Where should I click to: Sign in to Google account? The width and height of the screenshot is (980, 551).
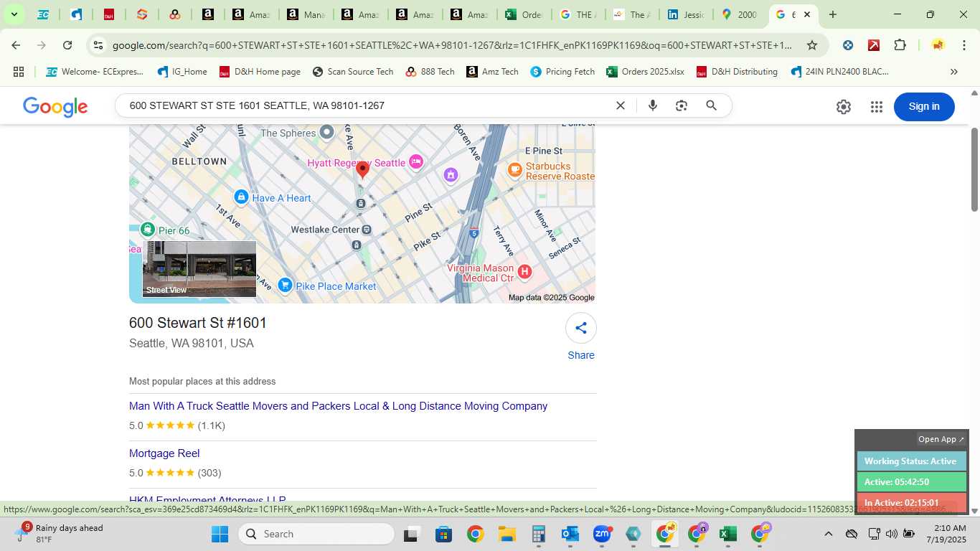point(924,107)
